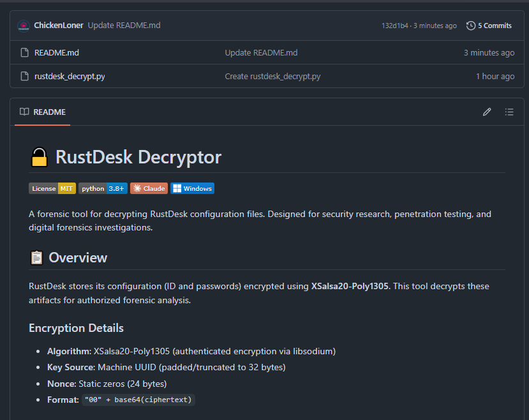Image resolution: width=529 pixels, height=420 pixels.
Task: Click the lock emoji in title
Action: tap(39, 157)
